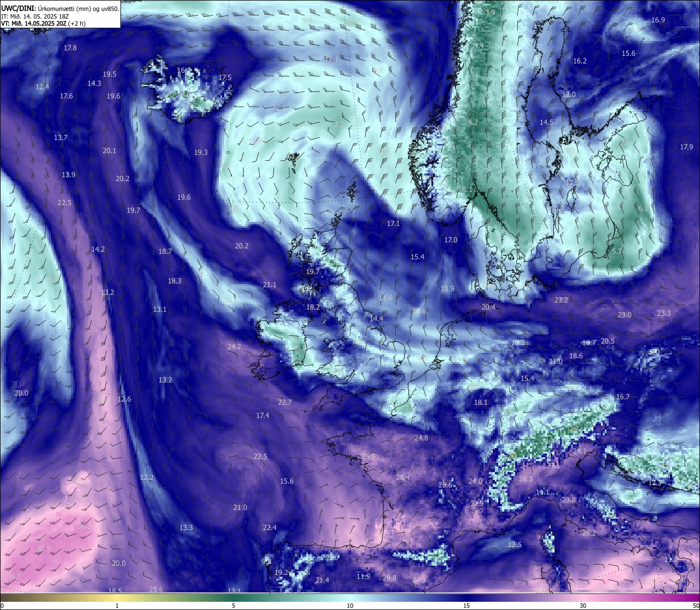This screenshot has width=700, height=610.
Task: Click the 23.3 value on the map
Action: 664,313
